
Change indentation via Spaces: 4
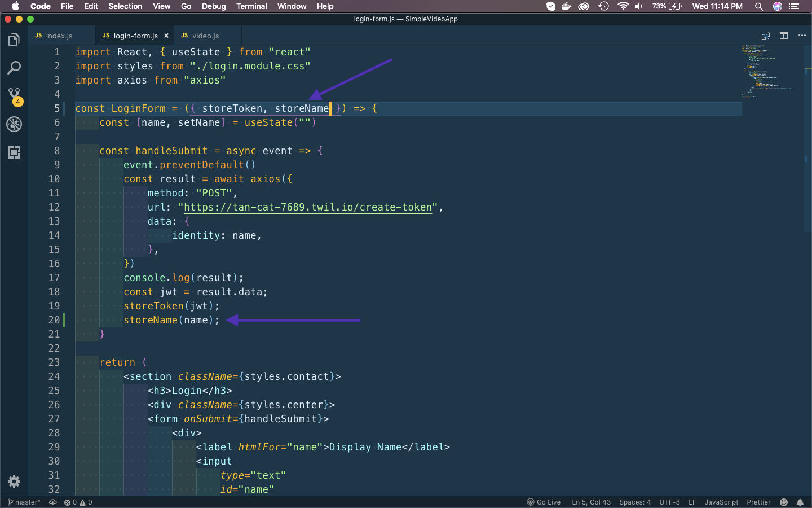[x=635, y=502]
